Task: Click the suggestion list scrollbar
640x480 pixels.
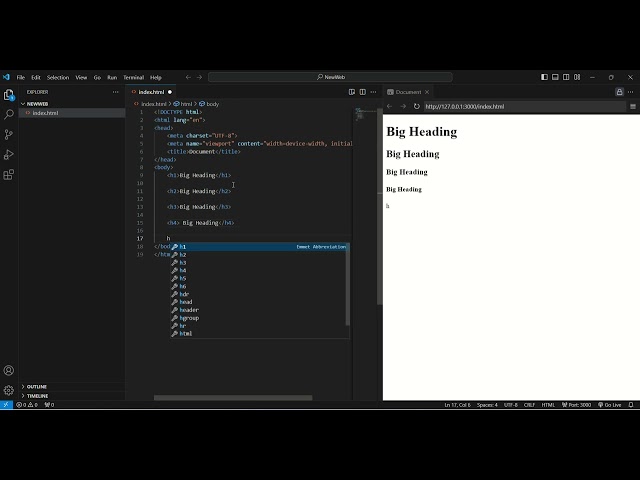Action: (347, 286)
